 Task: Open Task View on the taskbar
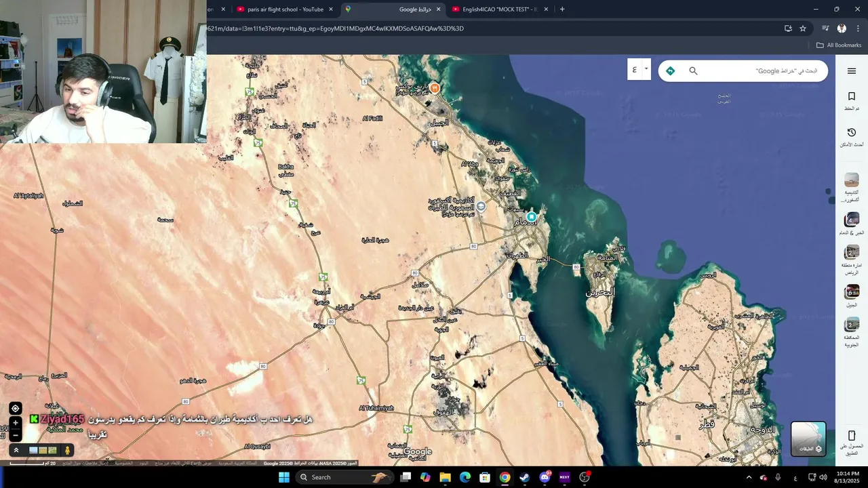click(406, 477)
